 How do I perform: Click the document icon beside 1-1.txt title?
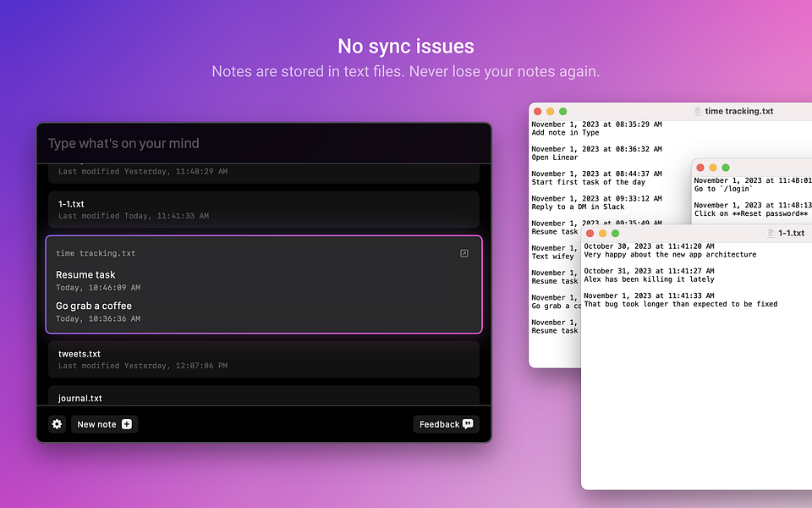(x=771, y=234)
